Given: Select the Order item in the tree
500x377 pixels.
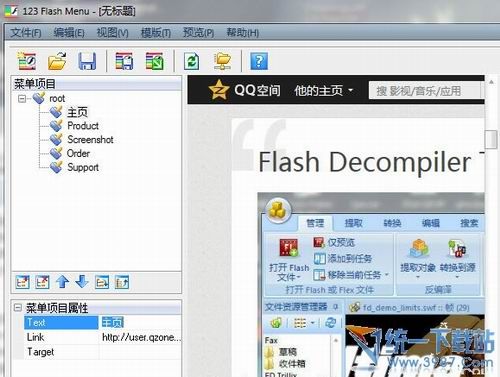Looking at the screenshot, I should coord(78,153).
